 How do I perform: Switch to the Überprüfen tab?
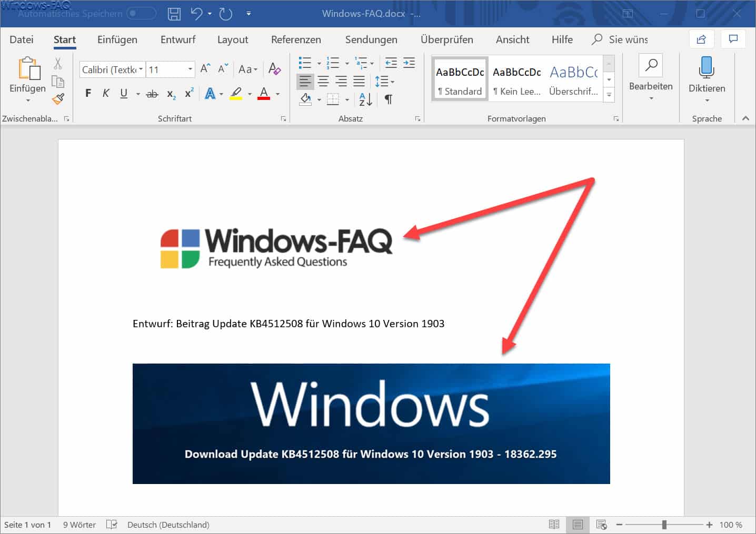click(x=447, y=39)
